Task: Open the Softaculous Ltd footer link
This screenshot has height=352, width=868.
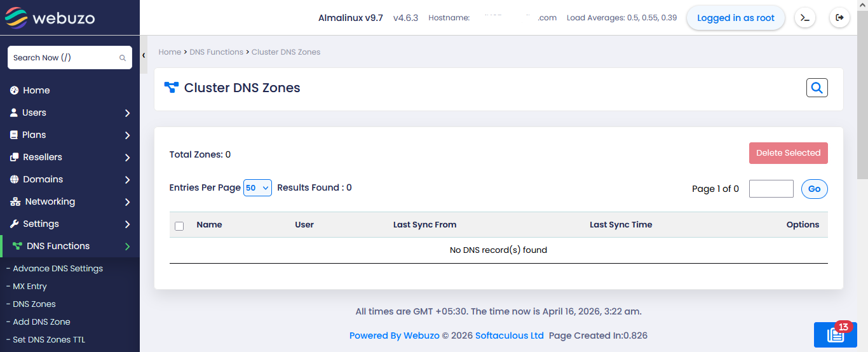Action: [509, 335]
